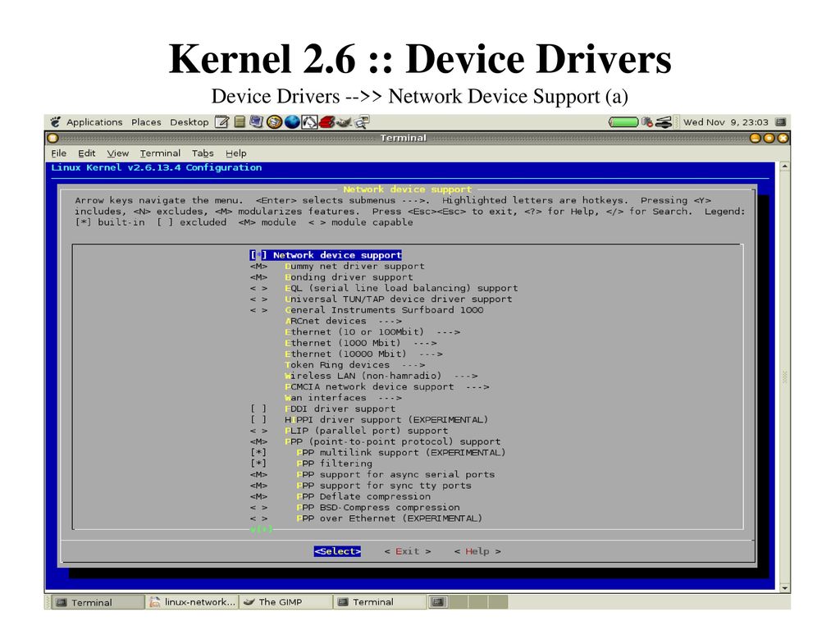Screen dimensions: 840x630
Task: Open the Help menu in menu bar
Action: [x=235, y=153]
